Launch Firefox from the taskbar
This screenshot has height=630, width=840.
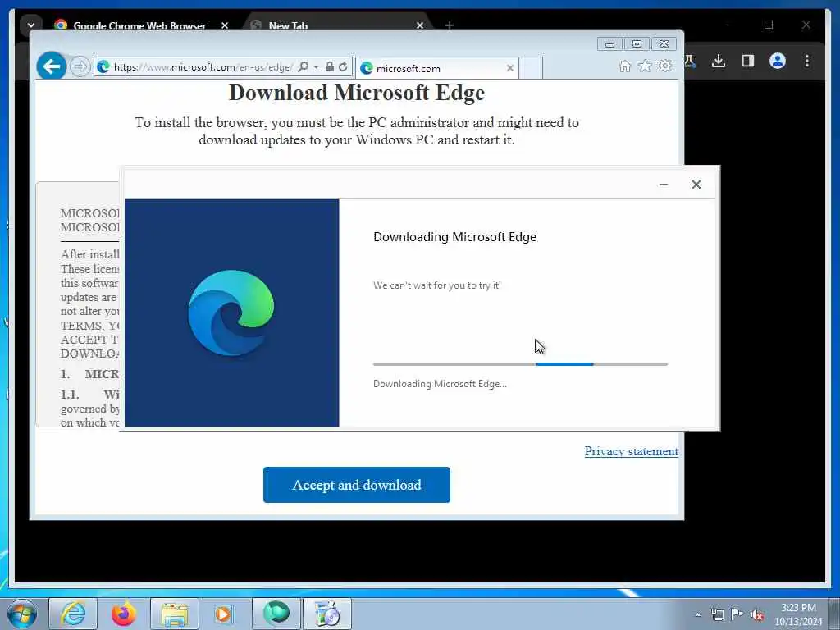click(x=124, y=614)
